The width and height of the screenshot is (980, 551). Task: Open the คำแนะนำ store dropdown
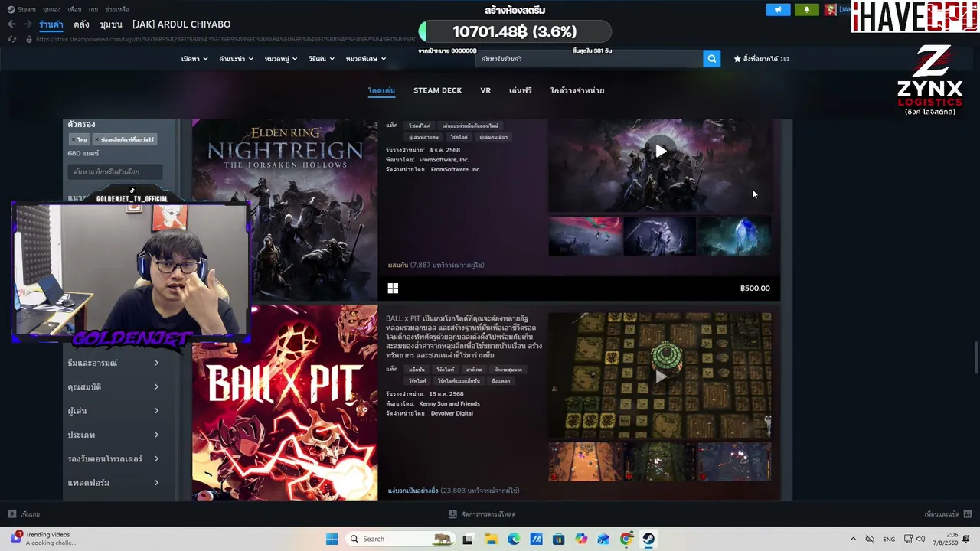[236, 59]
